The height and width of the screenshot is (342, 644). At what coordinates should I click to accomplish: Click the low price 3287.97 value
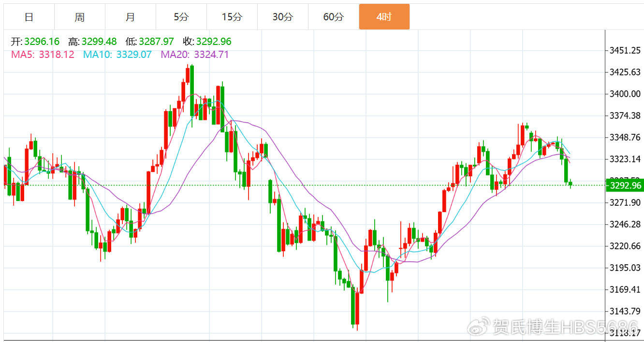156,42
